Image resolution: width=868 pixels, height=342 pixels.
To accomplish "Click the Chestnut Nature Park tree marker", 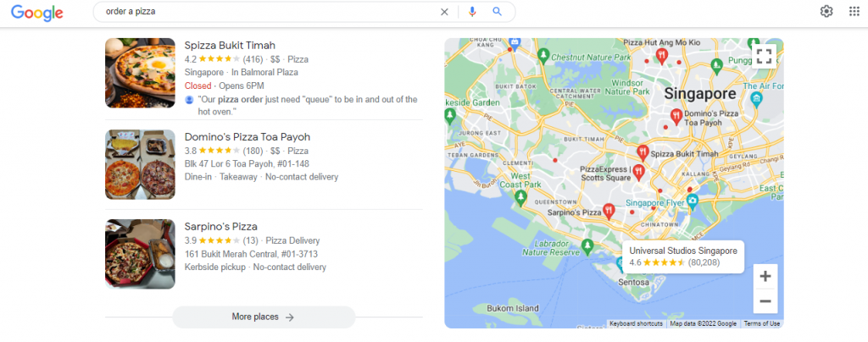I will coord(543,55).
